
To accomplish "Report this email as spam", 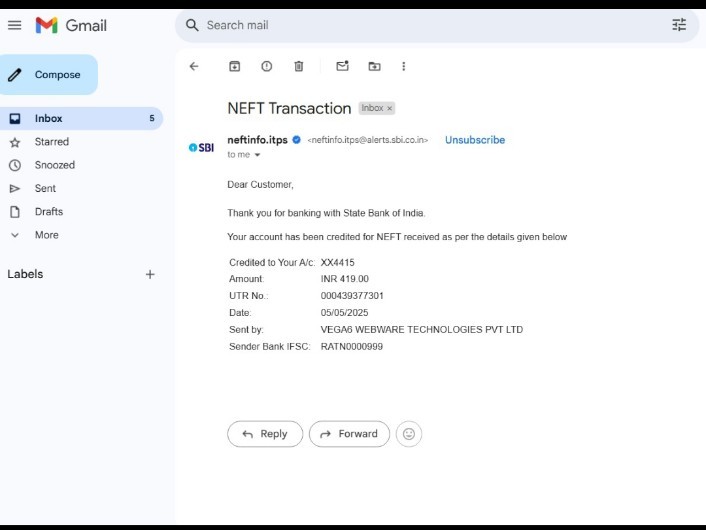I will coord(267,66).
